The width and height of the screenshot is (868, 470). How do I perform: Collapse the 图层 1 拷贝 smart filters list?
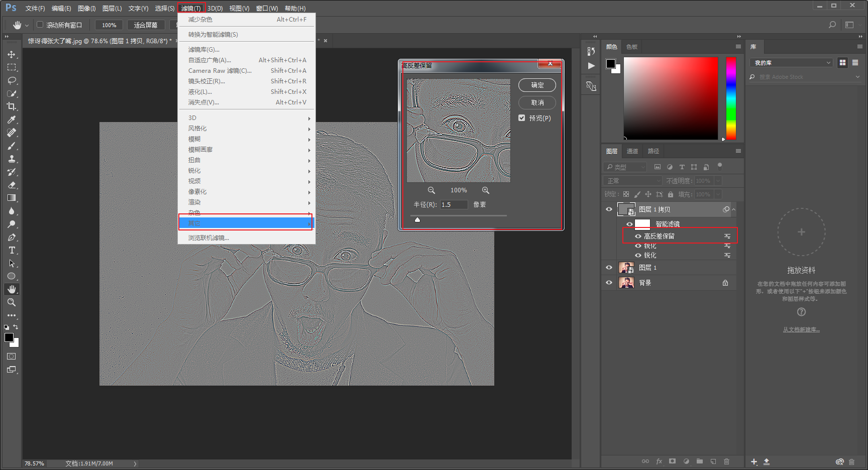(733, 209)
